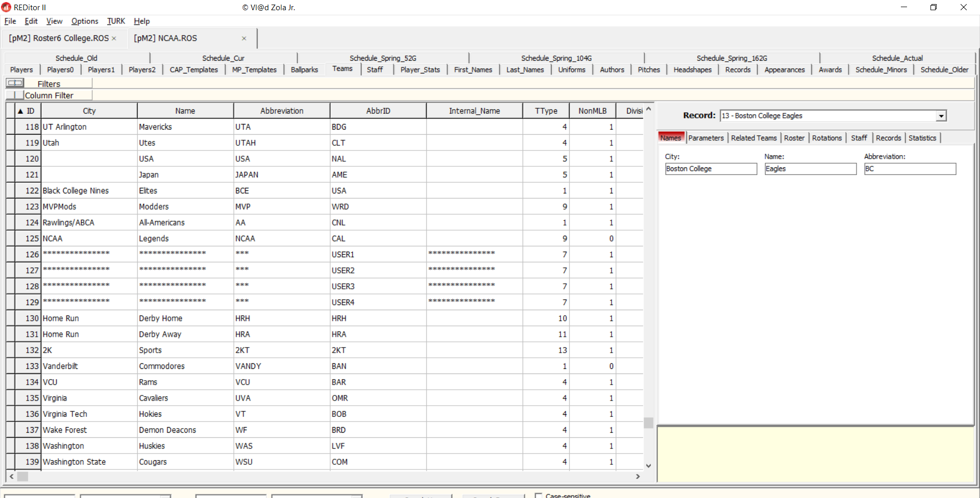
Task: Sort by ID column arrow
Action: click(20, 111)
